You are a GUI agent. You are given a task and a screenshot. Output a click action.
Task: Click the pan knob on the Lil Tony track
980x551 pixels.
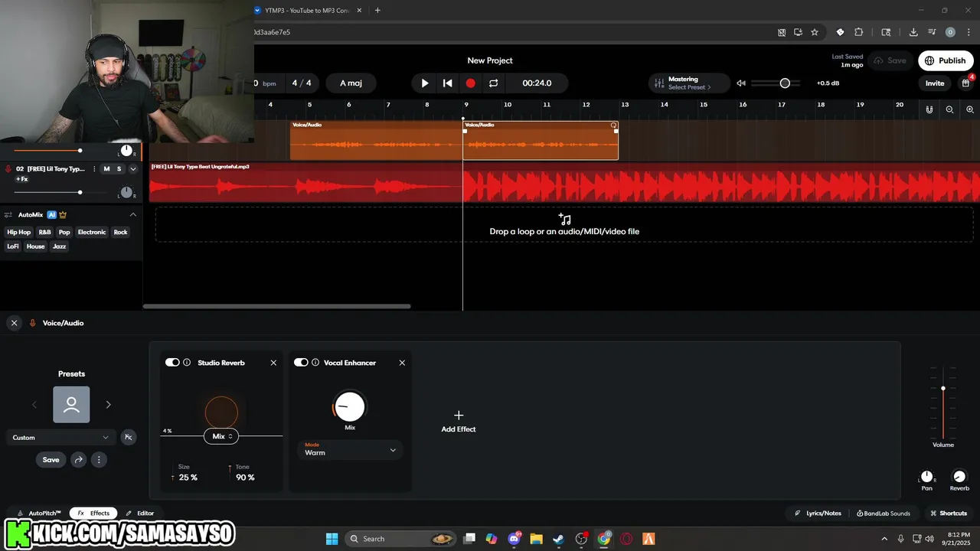click(127, 192)
